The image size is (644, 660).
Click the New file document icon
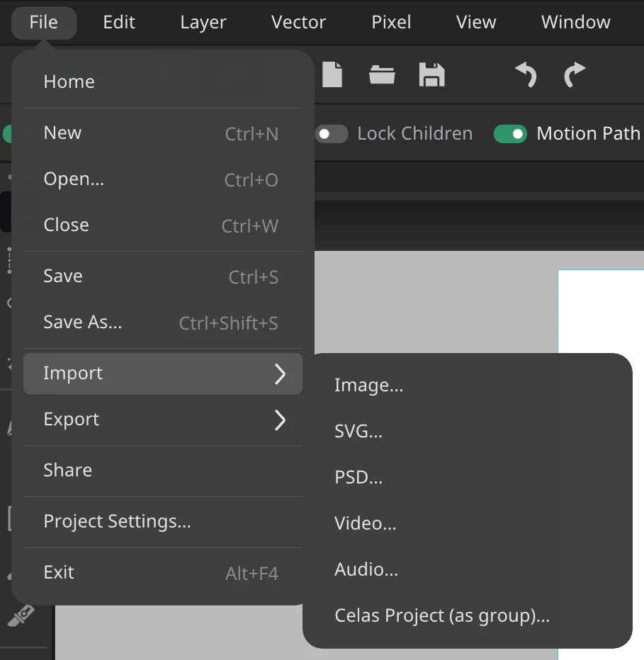point(332,74)
